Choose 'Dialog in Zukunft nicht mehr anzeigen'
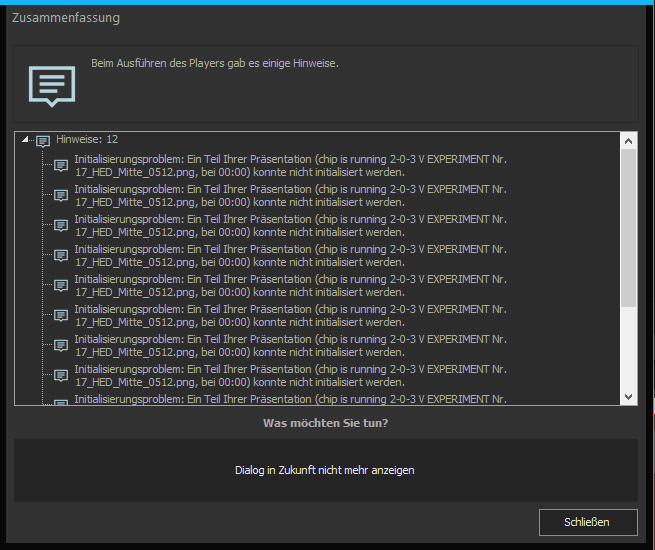655x550 pixels. tap(325, 470)
